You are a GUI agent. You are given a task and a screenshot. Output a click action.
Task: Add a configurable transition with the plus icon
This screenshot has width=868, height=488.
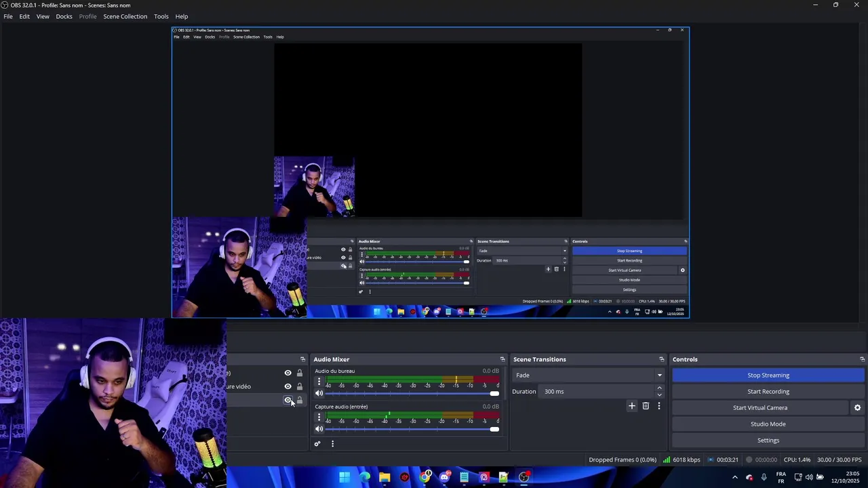(x=632, y=406)
